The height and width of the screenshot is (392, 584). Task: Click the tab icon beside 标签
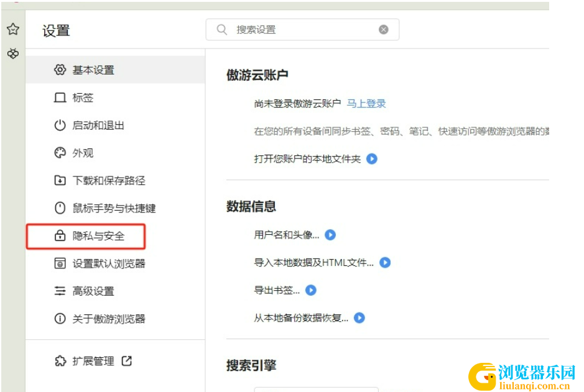point(60,98)
